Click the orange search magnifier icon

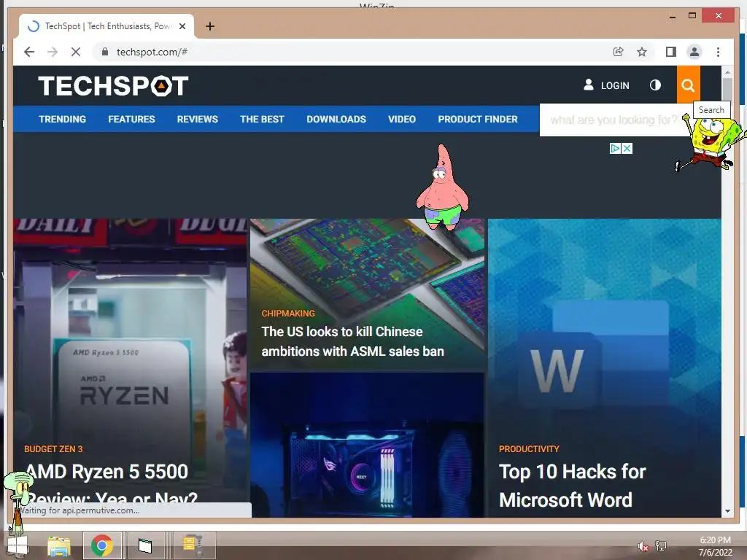(688, 85)
